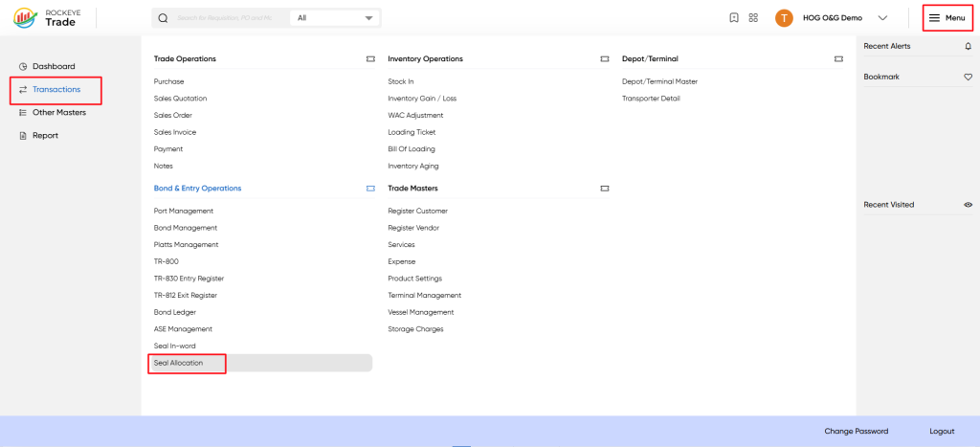Click the Trade Operations section icon
Viewport: 980px width, 447px height.
click(x=370, y=58)
